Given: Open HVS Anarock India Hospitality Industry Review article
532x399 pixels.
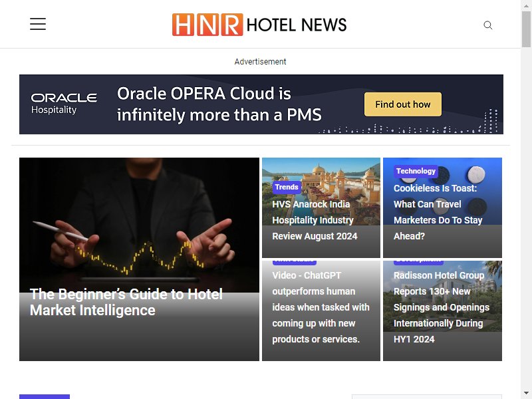Looking at the screenshot, I should (x=315, y=220).
